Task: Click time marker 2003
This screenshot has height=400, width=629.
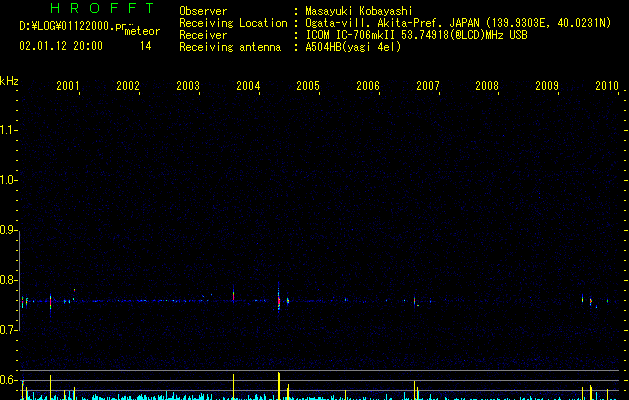Action: pyautogui.click(x=188, y=85)
